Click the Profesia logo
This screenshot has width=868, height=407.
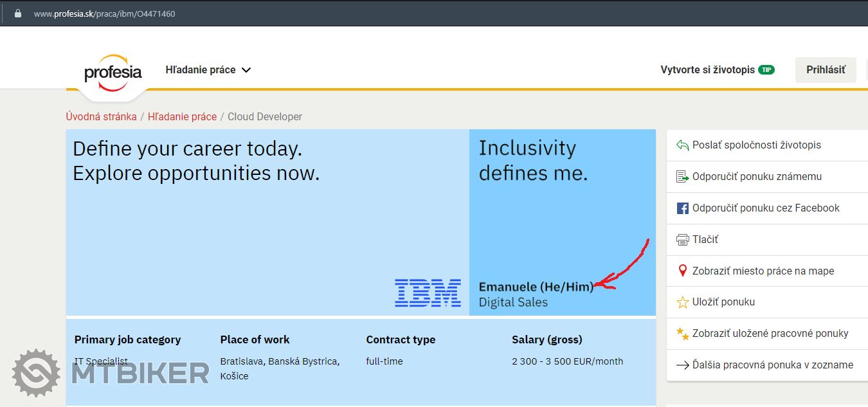113,73
